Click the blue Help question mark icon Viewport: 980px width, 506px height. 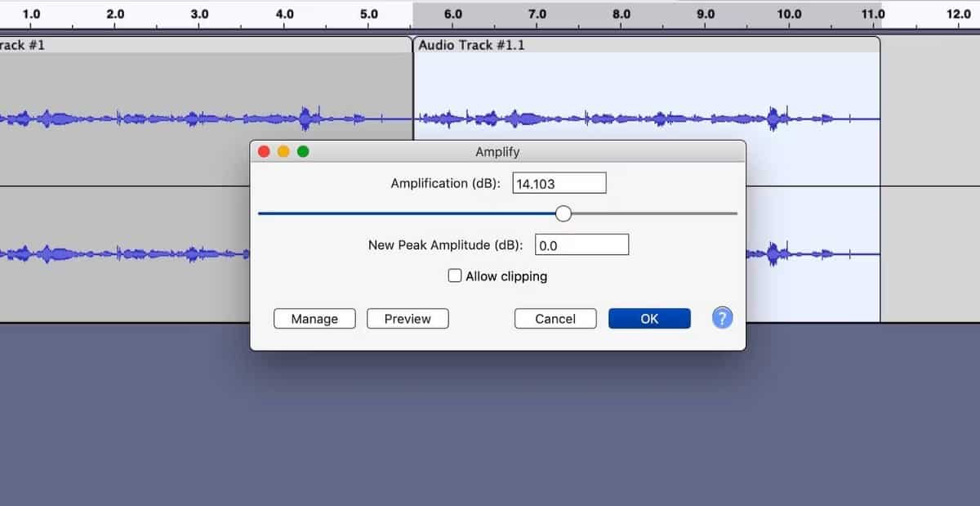(x=722, y=317)
